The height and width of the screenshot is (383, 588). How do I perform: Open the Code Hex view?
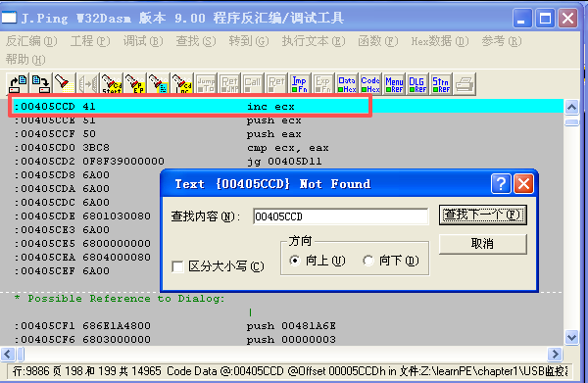click(x=370, y=83)
